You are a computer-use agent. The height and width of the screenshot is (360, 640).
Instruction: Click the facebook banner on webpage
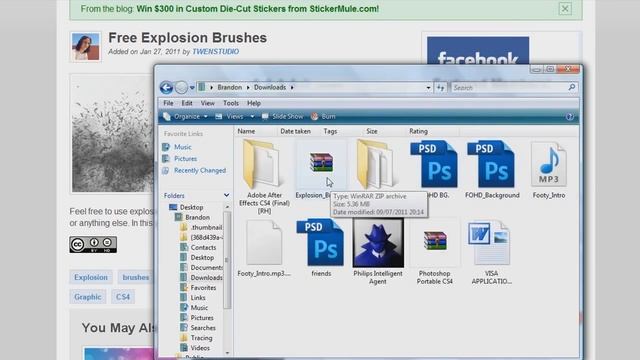tap(478, 51)
